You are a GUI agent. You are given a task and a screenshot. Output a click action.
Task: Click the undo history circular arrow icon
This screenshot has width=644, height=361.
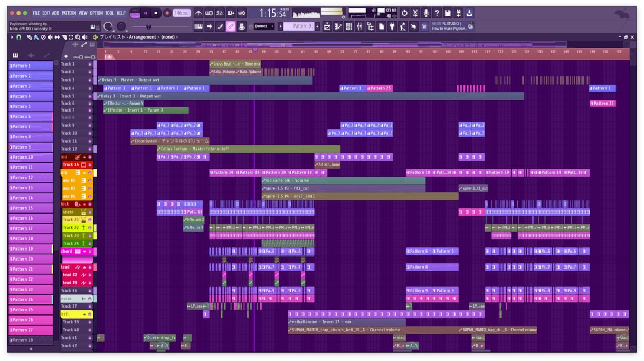coord(404,13)
